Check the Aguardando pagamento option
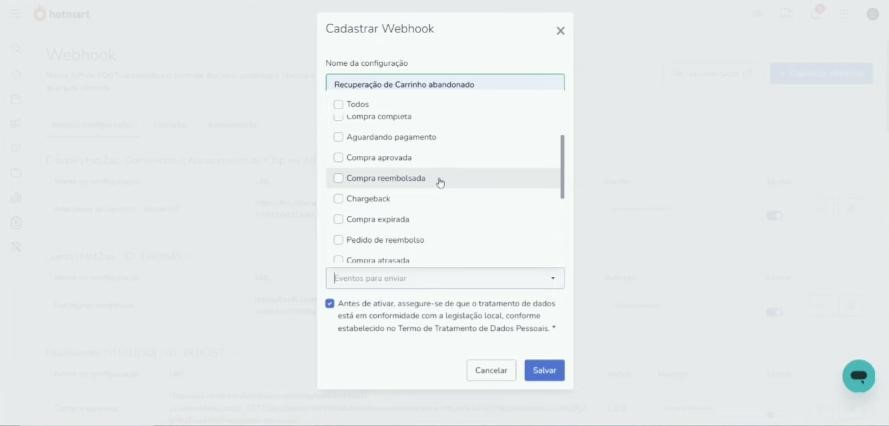The image size is (889, 426). [x=338, y=137]
